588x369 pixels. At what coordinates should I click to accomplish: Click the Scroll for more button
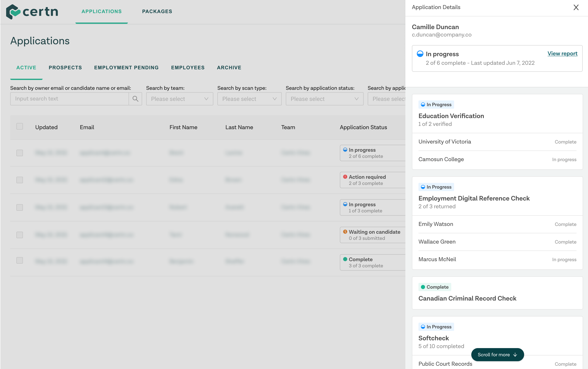click(x=497, y=355)
